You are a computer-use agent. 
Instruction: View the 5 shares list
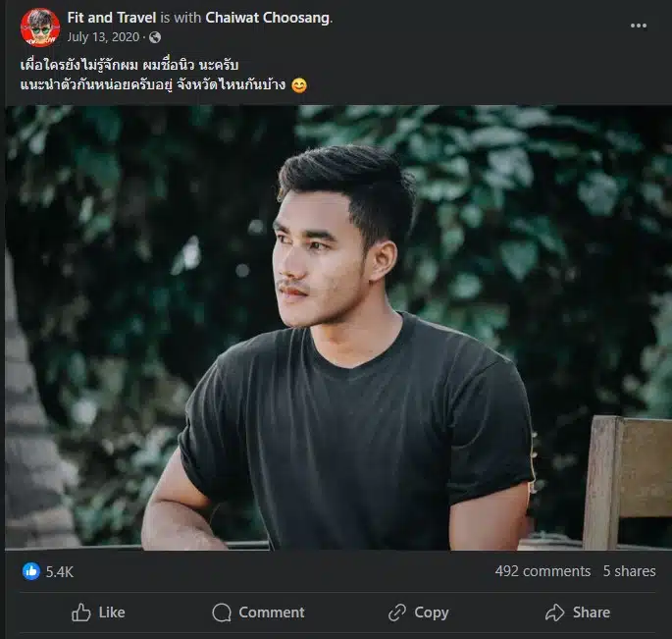pyautogui.click(x=629, y=571)
